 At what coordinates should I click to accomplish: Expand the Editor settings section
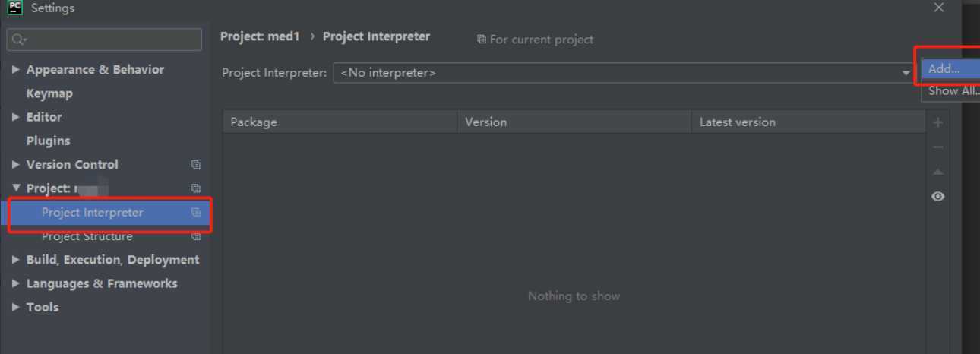(16, 117)
